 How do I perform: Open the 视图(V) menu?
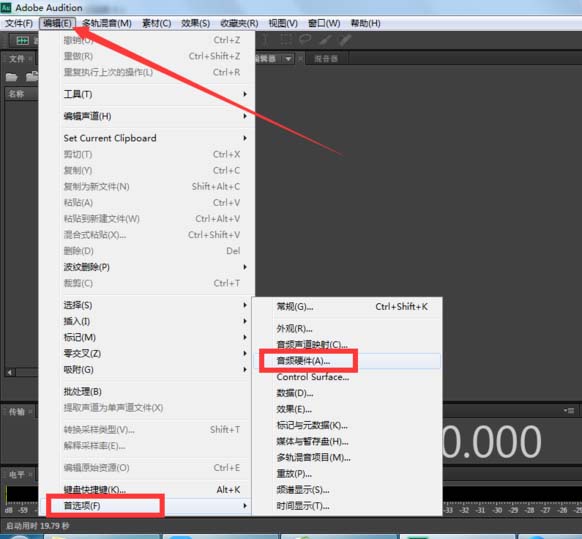pyautogui.click(x=283, y=23)
